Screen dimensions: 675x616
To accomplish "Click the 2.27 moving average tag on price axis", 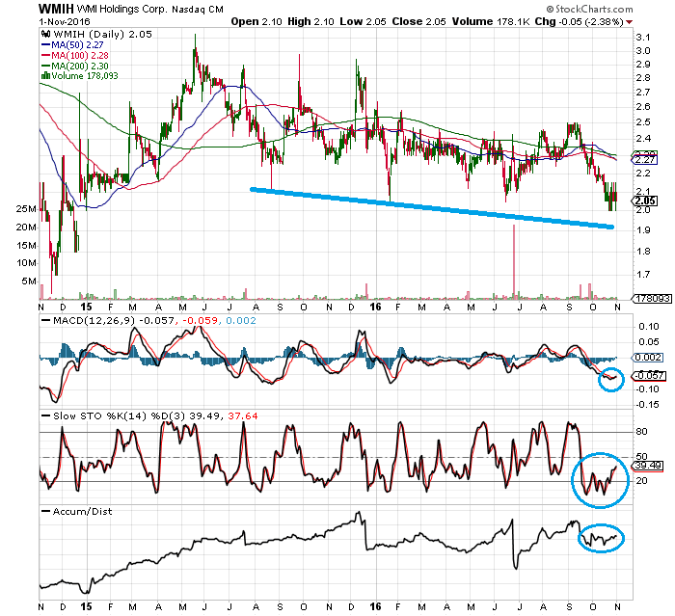I will (x=645, y=160).
